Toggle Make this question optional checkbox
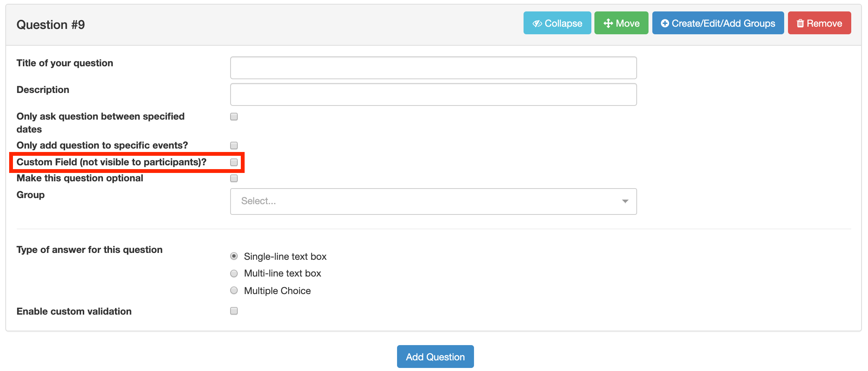This screenshot has width=868, height=371. [234, 178]
